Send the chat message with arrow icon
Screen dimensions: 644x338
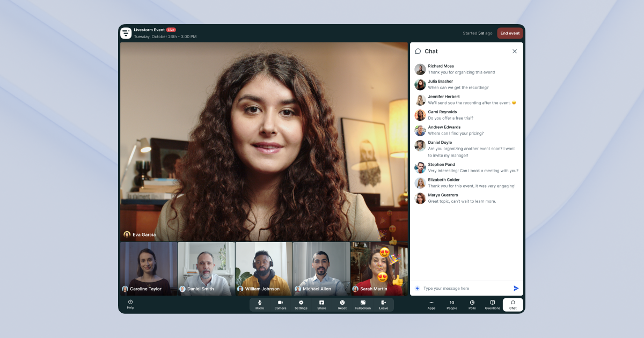[516, 288]
